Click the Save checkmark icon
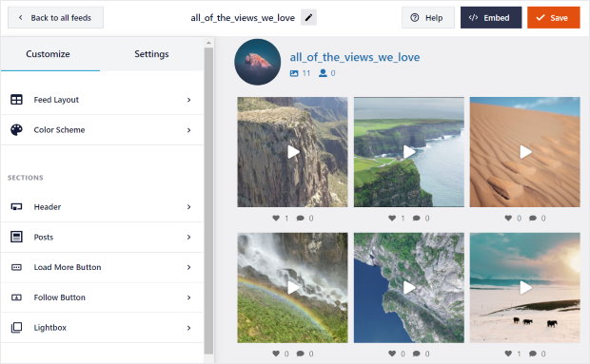This screenshot has height=364, width=590. [x=541, y=18]
